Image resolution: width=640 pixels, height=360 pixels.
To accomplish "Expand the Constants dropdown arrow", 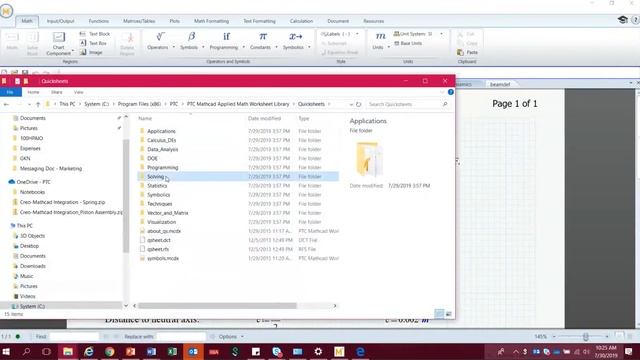I will 276,47.
